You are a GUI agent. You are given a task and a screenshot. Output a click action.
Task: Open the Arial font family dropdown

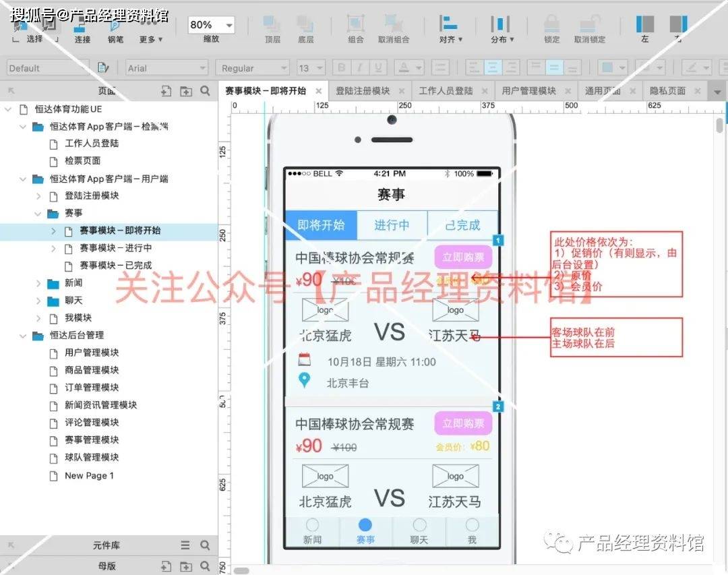click(x=165, y=67)
